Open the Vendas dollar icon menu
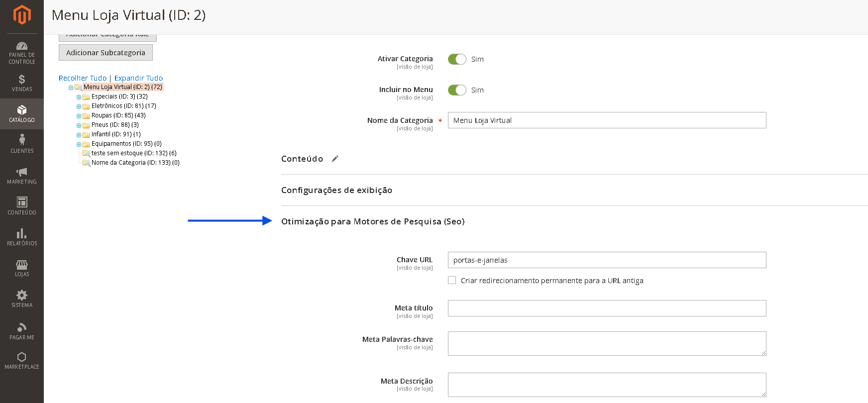 pos(22,79)
